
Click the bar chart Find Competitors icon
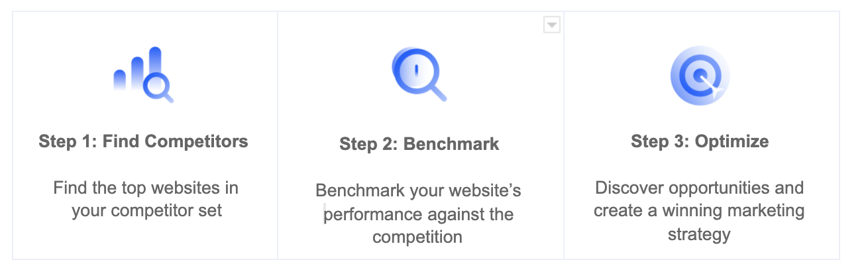point(144,74)
